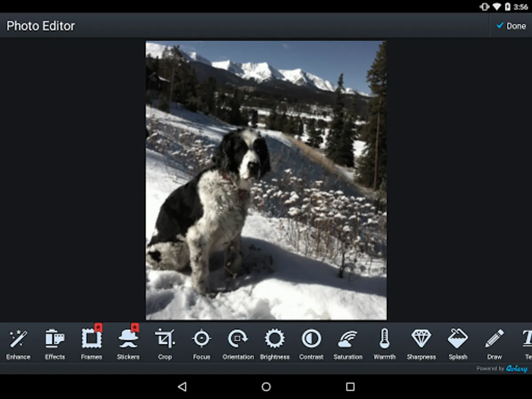The height and width of the screenshot is (399, 532).
Task: Select the Crop tool
Action: [165, 344]
